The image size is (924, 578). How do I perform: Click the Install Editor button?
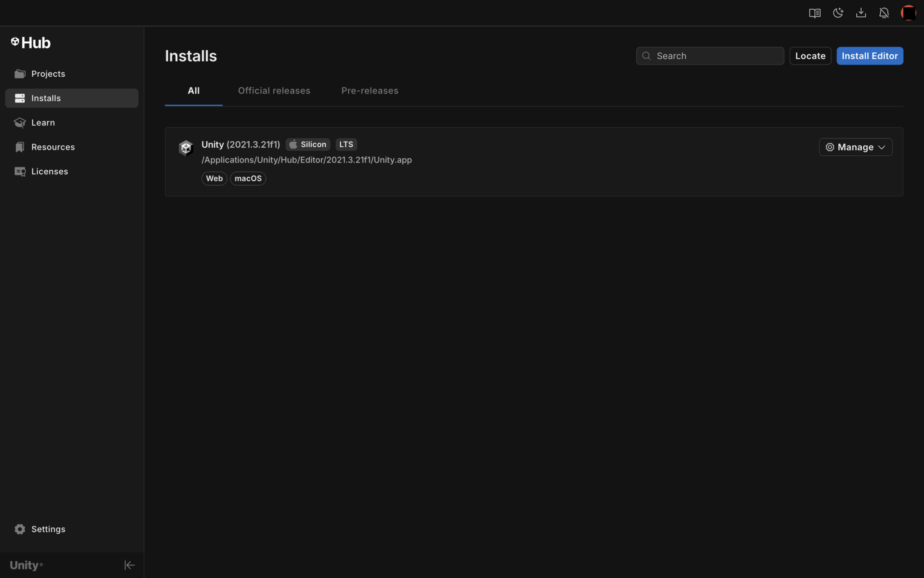869,56
